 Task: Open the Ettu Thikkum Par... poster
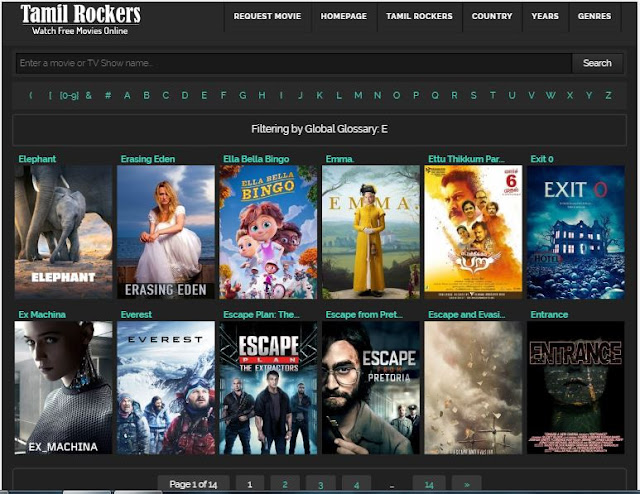click(473, 232)
